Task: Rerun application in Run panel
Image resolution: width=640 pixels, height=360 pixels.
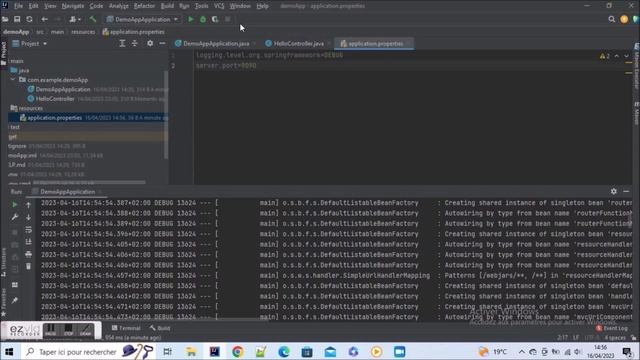Action: [x=15, y=204]
